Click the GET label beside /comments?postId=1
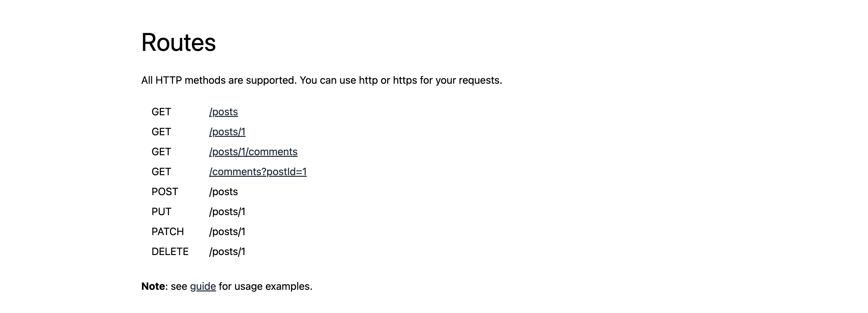 coord(162,172)
